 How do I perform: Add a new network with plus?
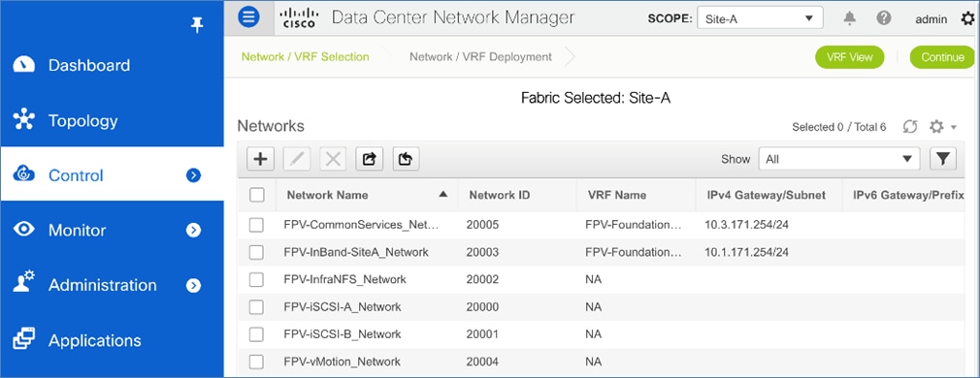pos(260,159)
